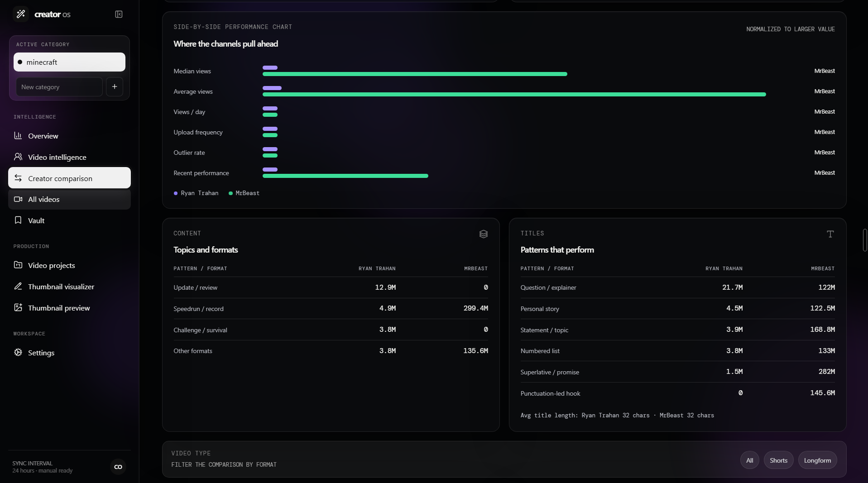The width and height of the screenshot is (868, 483).
Task: Click the Update / review 12.9M value
Action: (x=385, y=287)
